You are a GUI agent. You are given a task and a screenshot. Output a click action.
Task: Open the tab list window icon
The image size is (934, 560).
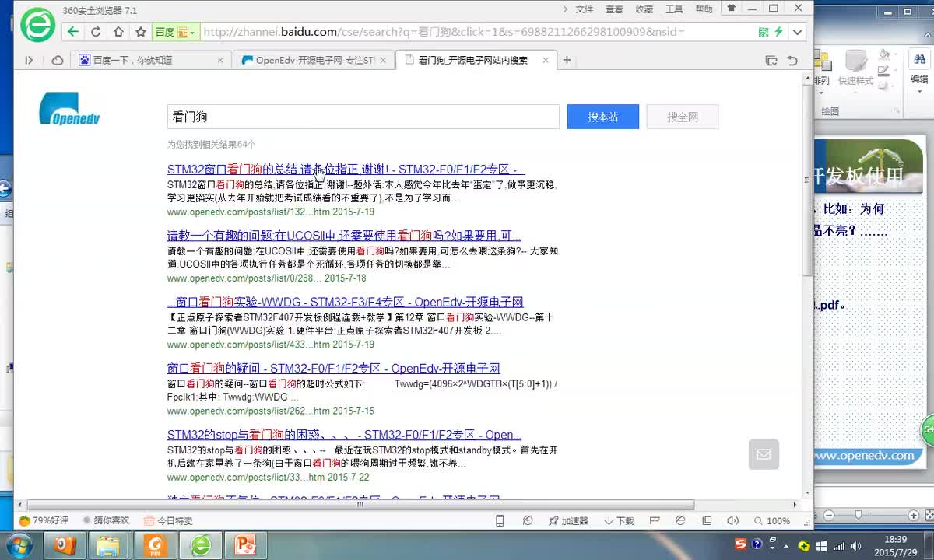tap(771, 60)
